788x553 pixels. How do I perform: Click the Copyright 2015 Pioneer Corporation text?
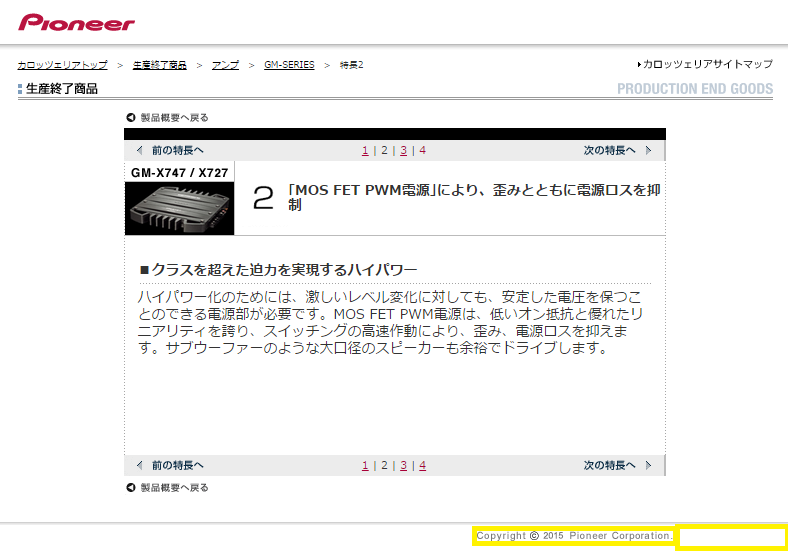(574, 536)
